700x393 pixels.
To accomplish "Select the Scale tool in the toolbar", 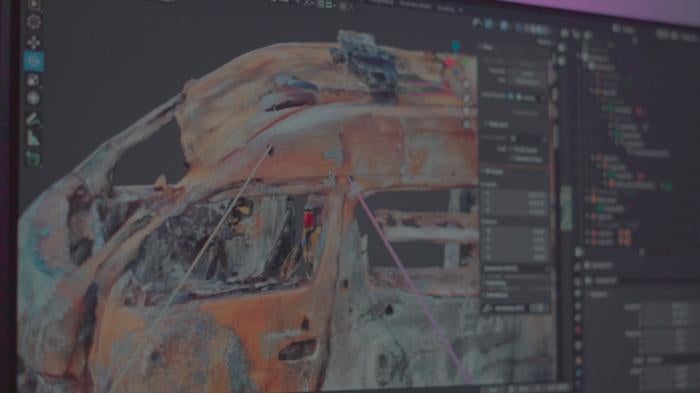I will click(33, 80).
